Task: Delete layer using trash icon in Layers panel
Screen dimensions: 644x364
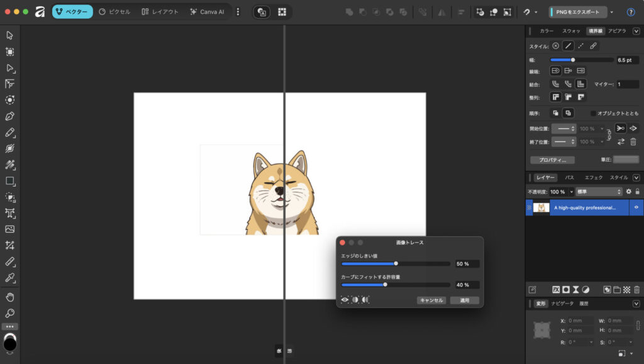Action: (636, 290)
